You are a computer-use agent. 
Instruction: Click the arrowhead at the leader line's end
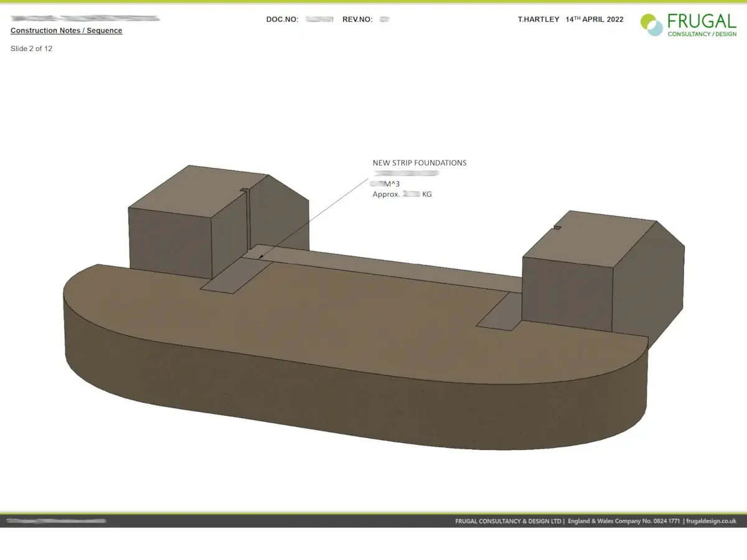tap(260, 256)
